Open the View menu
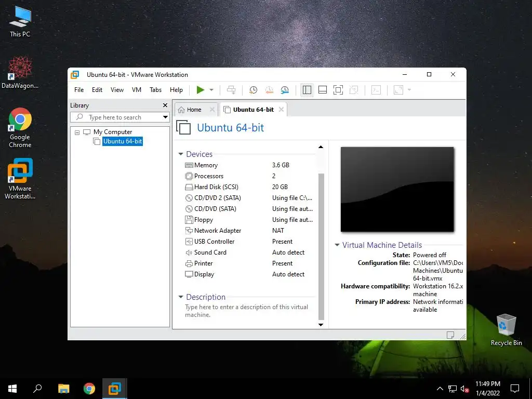This screenshot has width=532, height=399. (117, 90)
